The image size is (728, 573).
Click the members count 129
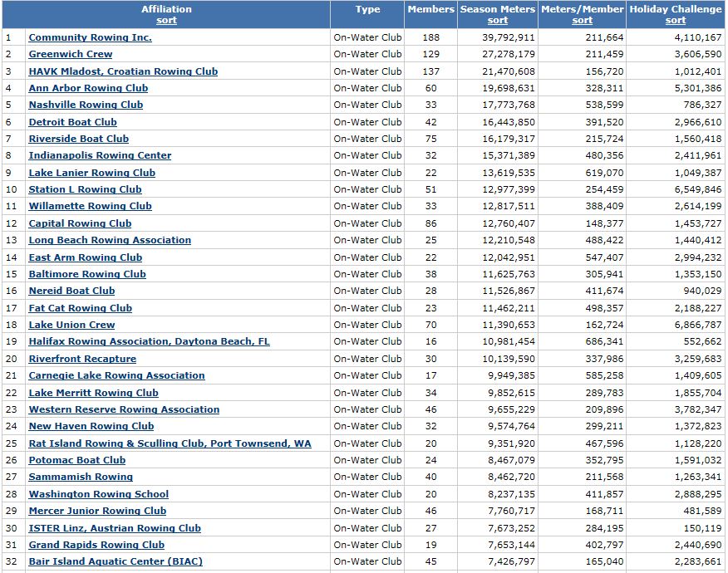(430, 54)
